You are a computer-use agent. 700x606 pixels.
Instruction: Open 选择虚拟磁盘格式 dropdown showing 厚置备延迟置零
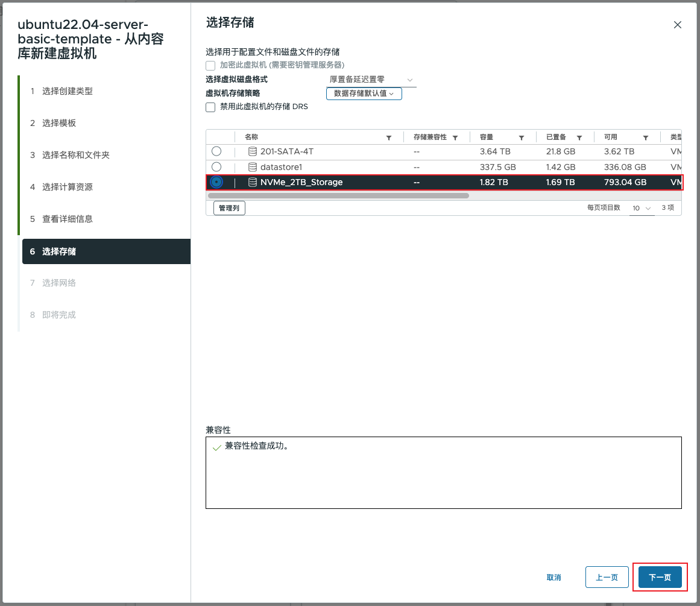pos(371,80)
